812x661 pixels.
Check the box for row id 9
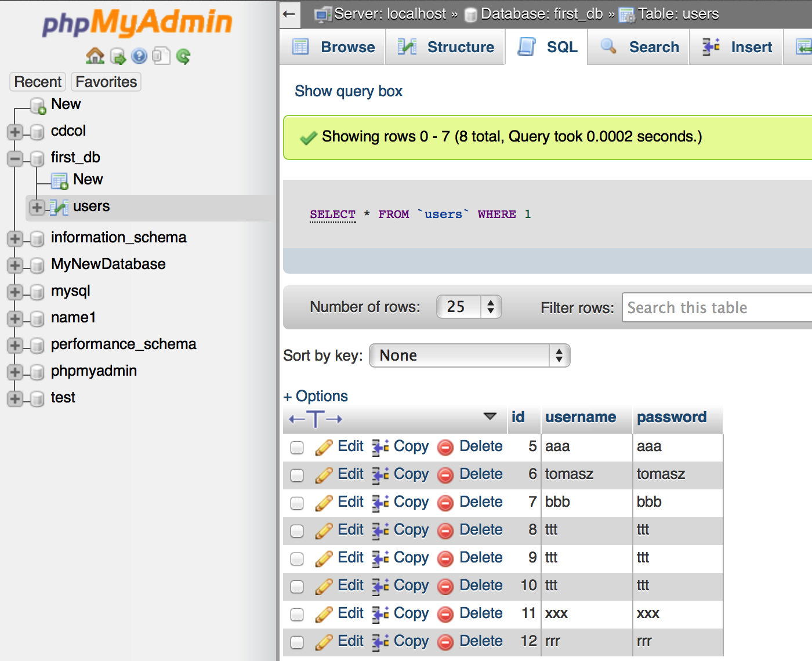pyautogui.click(x=297, y=559)
